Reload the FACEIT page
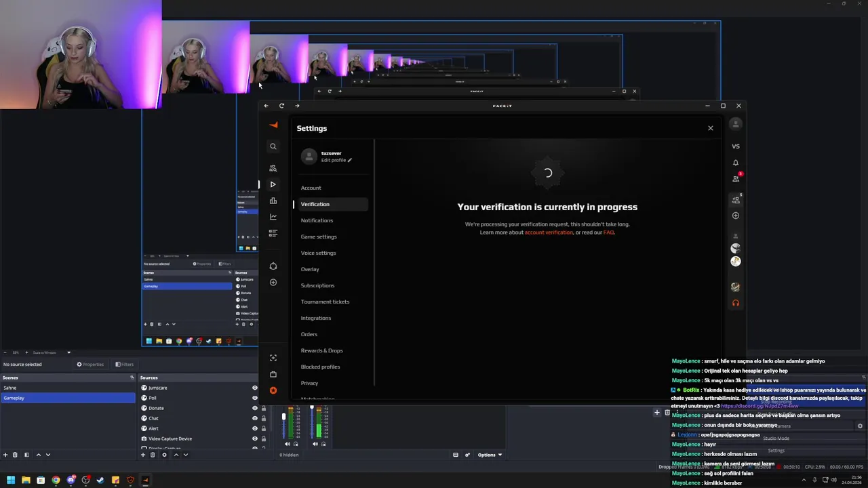The height and width of the screenshot is (488, 868). [x=281, y=106]
